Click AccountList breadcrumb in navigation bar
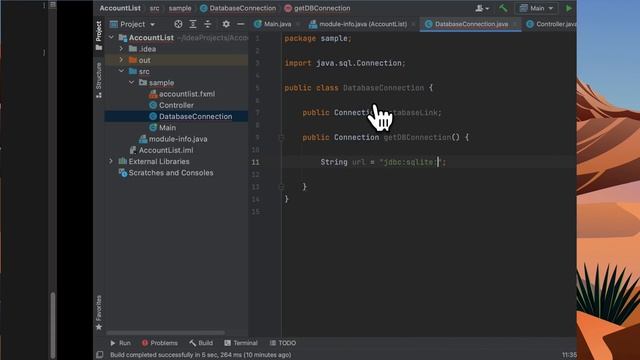This screenshot has height=360, width=640. click(x=120, y=8)
